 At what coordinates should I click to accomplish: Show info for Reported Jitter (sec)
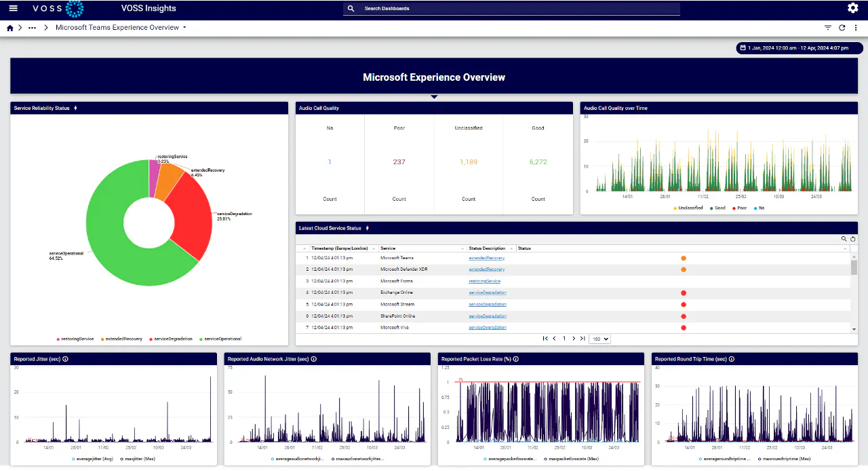(66, 359)
